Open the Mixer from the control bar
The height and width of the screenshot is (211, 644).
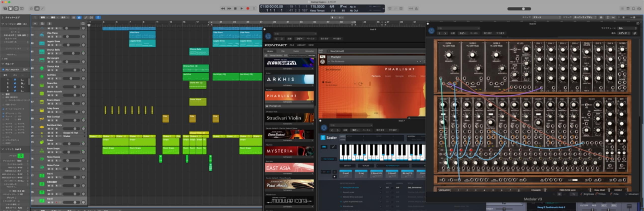point(37,9)
